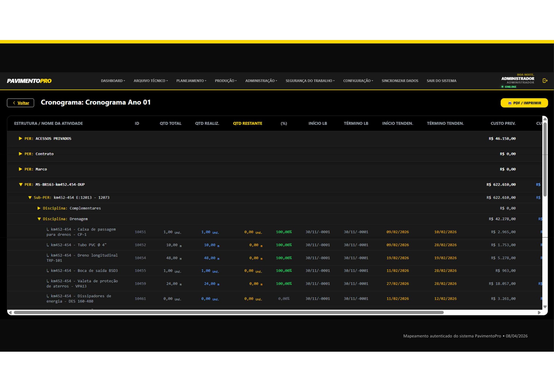
Task: Expand the PER: ACESSOS PRIVADOS row
Action: (x=20, y=138)
